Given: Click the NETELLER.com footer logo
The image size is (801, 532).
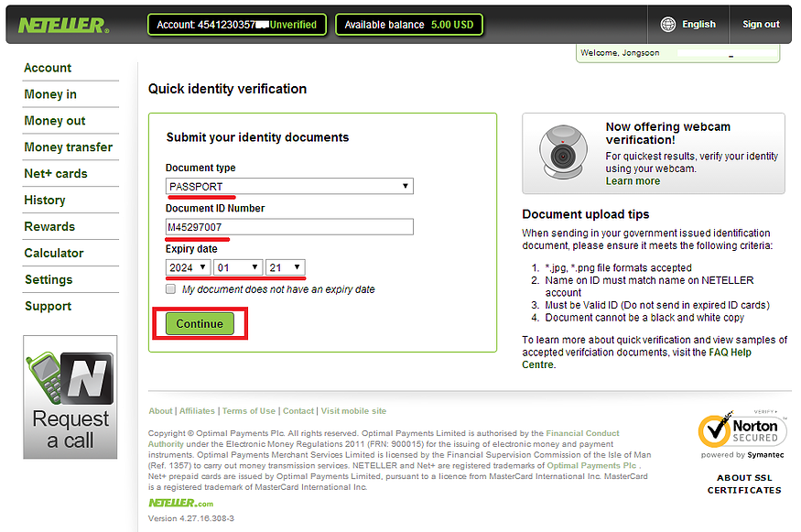Looking at the screenshot, I should pyautogui.click(x=181, y=503).
